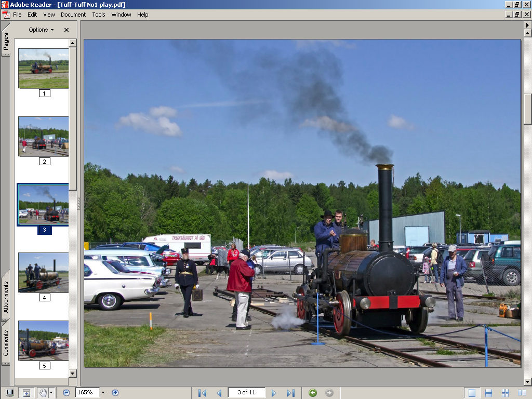The width and height of the screenshot is (532, 399).
Task: Click the green Previous View button
Action: [313, 393]
